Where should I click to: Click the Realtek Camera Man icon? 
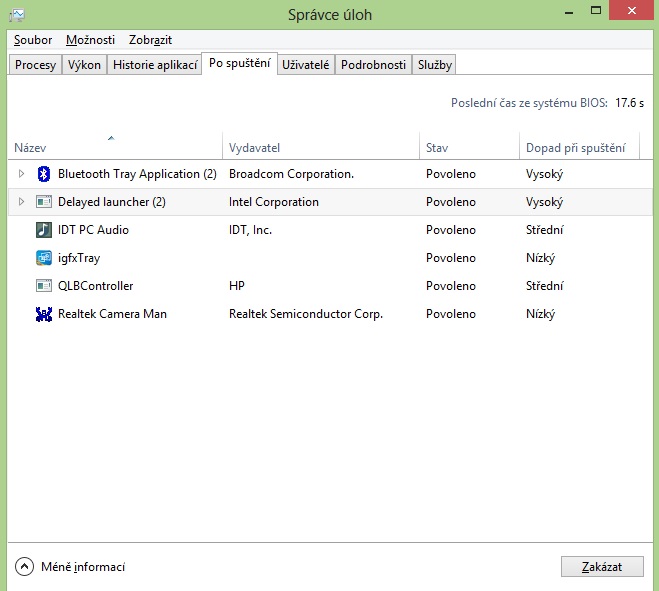[44, 314]
